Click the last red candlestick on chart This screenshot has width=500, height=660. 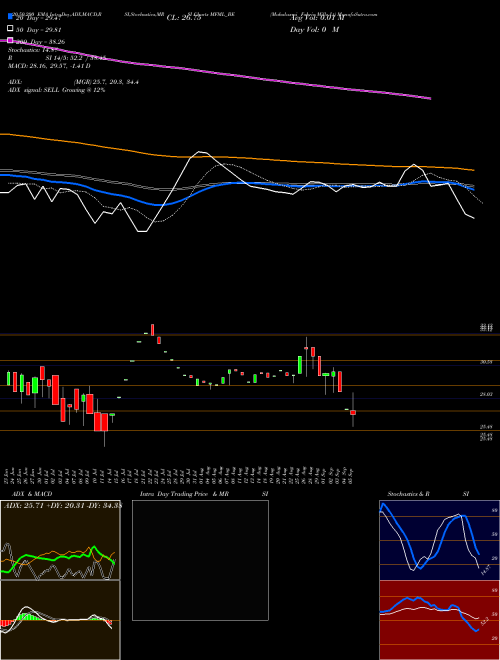tap(353, 412)
